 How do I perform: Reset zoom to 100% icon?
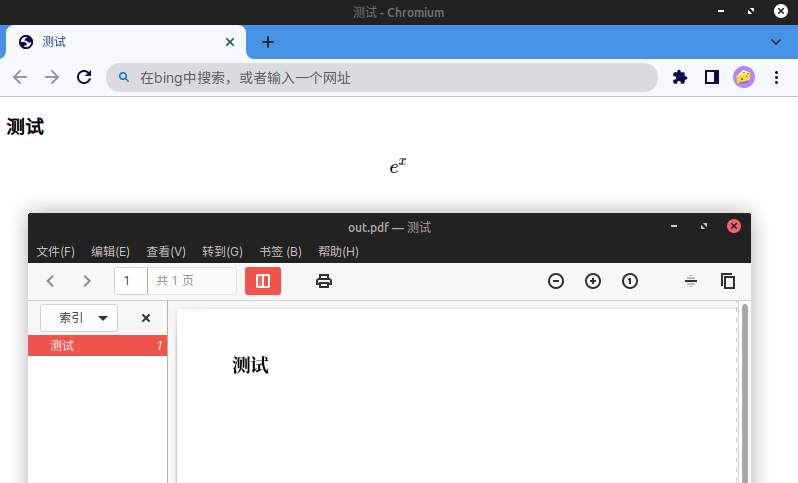[630, 281]
